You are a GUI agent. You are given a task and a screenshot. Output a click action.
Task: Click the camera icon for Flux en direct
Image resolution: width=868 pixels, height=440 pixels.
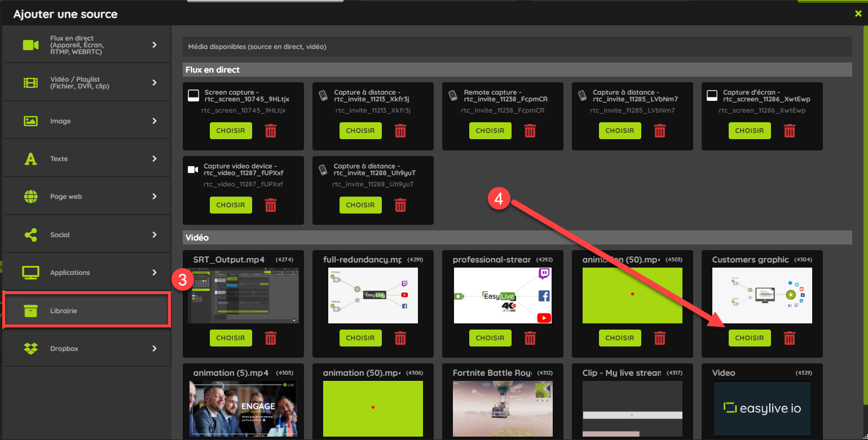pos(30,45)
